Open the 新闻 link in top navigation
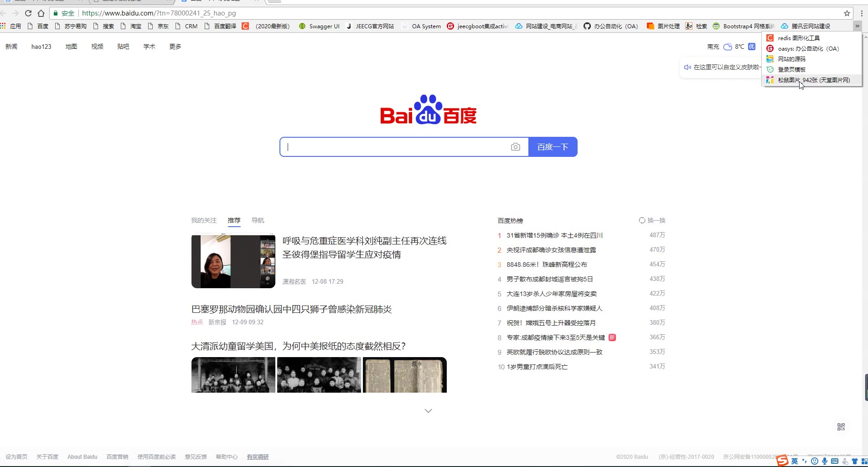 click(11, 47)
